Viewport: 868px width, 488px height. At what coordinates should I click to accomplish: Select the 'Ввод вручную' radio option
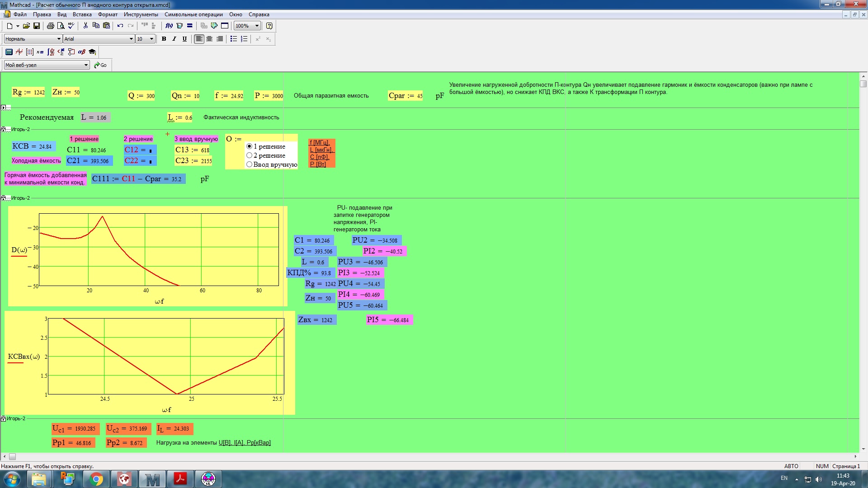249,164
